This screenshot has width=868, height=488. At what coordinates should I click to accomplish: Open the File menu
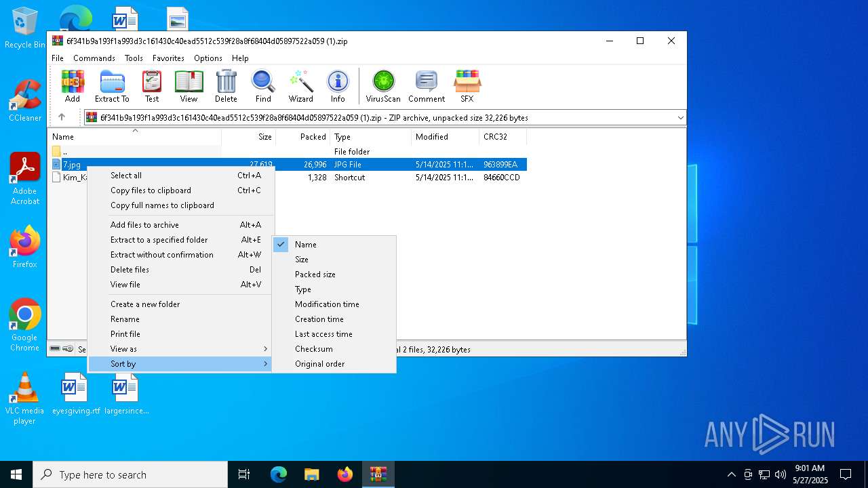coord(58,58)
